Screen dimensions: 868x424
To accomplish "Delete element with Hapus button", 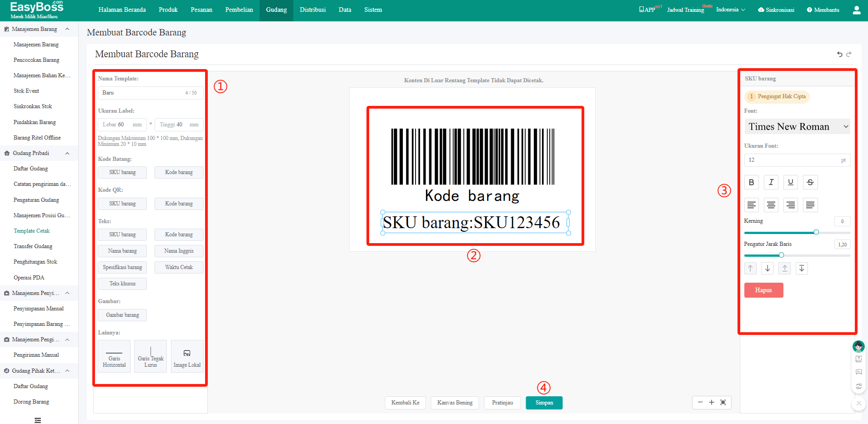I will tap(764, 290).
